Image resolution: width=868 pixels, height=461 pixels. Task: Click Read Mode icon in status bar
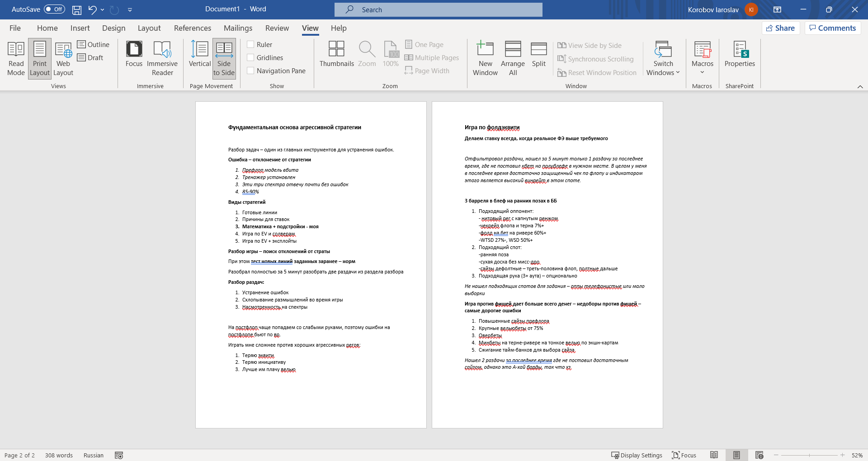click(x=714, y=455)
